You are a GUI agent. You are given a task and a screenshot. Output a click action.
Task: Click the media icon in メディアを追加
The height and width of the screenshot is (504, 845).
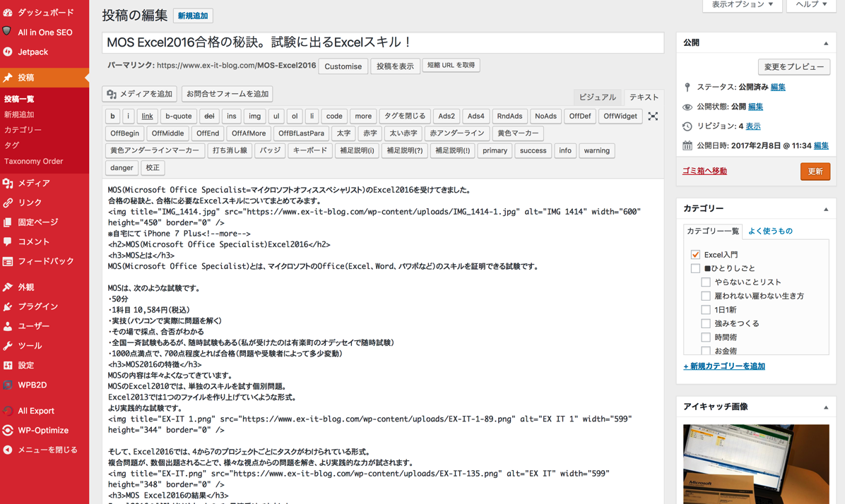point(112,94)
